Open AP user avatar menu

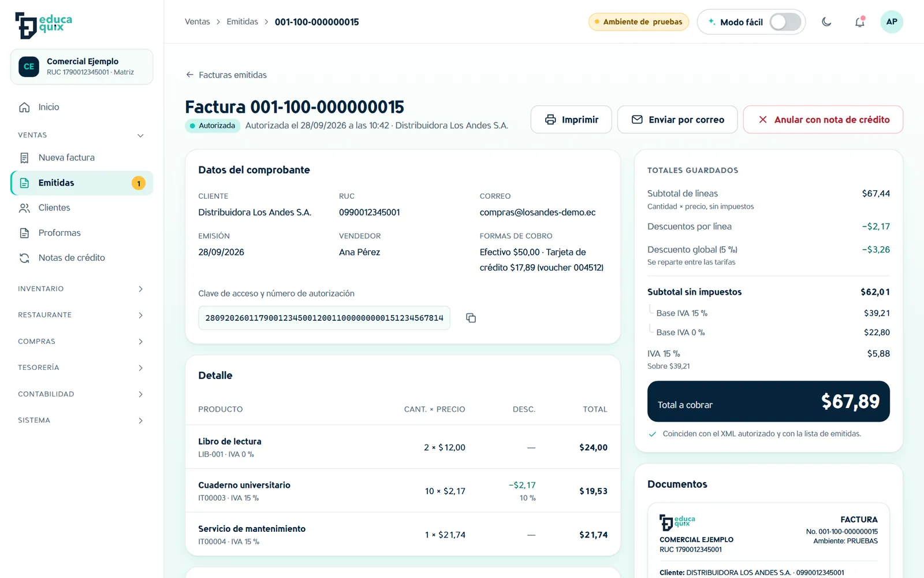pyautogui.click(x=892, y=22)
